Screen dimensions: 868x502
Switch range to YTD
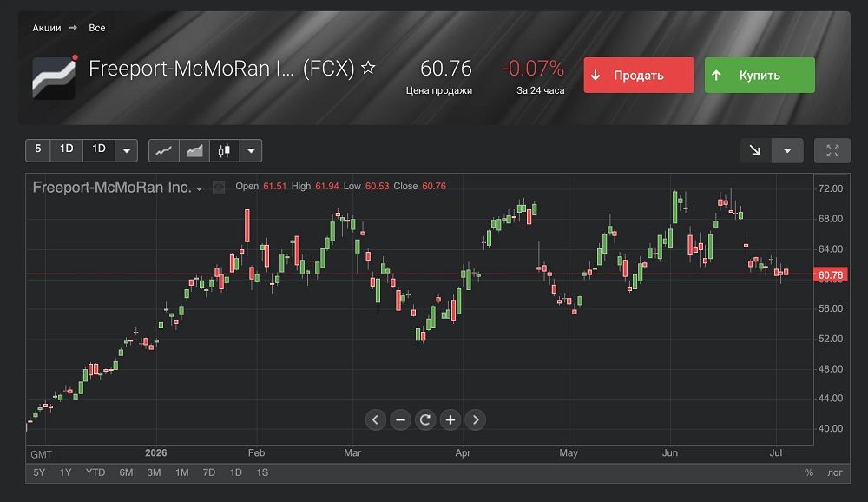95,472
